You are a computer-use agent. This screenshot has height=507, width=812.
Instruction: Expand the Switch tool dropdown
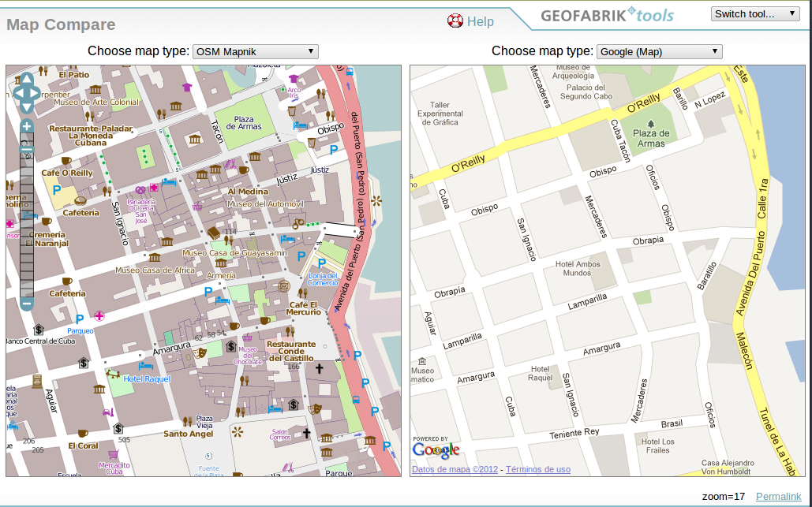(755, 13)
